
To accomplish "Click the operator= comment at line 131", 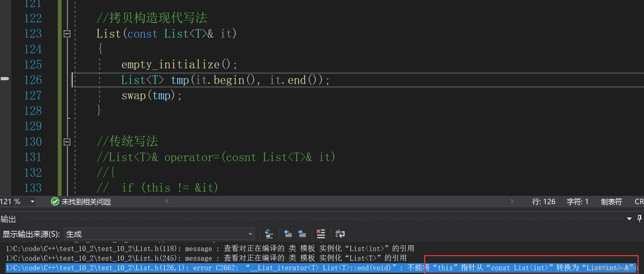I will point(216,157).
